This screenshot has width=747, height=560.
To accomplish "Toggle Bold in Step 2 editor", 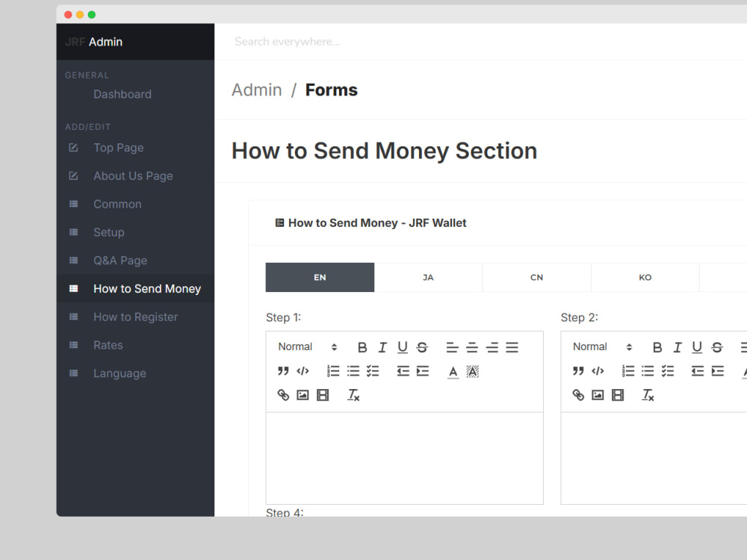I will (657, 347).
